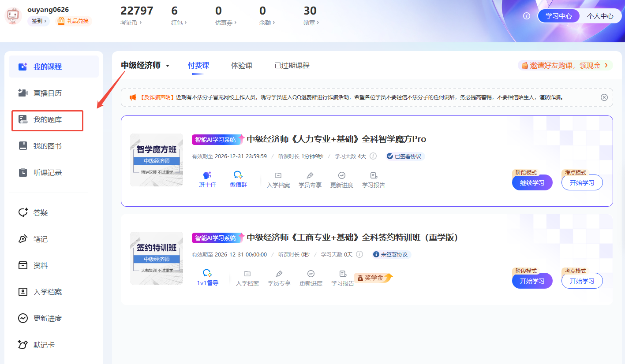Open 已过期课程 tab
The image size is (625, 364).
tap(292, 66)
